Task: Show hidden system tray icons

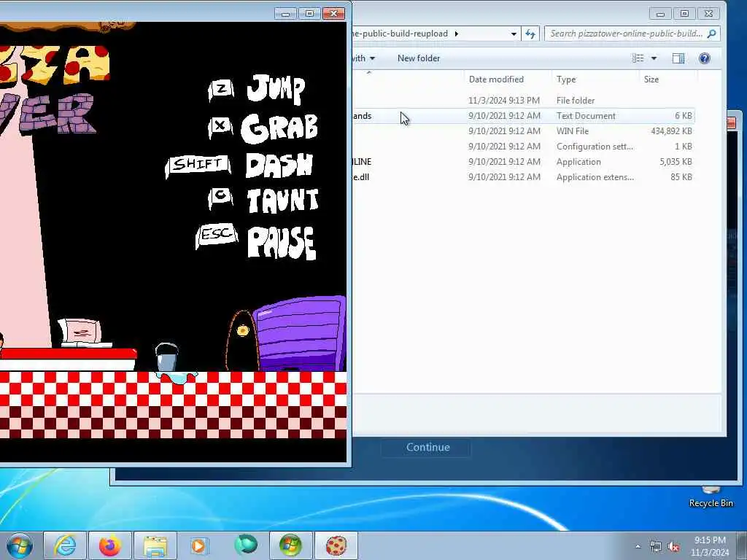Action: pyautogui.click(x=638, y=547)
